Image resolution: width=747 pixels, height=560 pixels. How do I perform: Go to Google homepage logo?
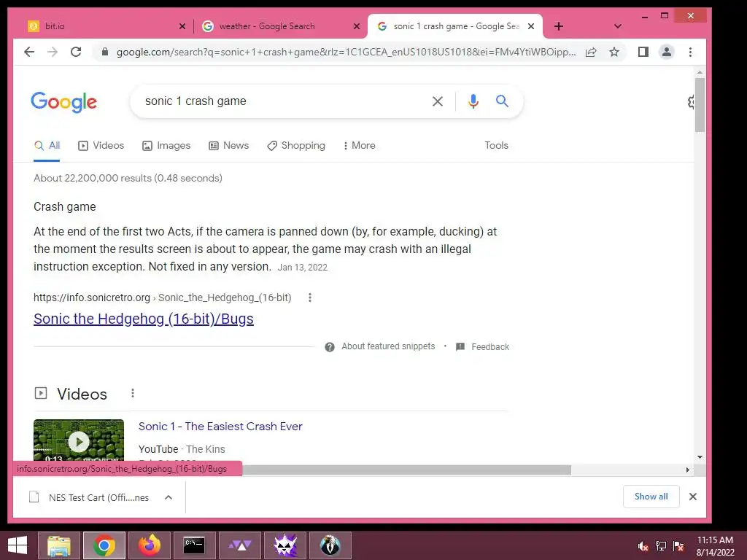pos(64,102)
